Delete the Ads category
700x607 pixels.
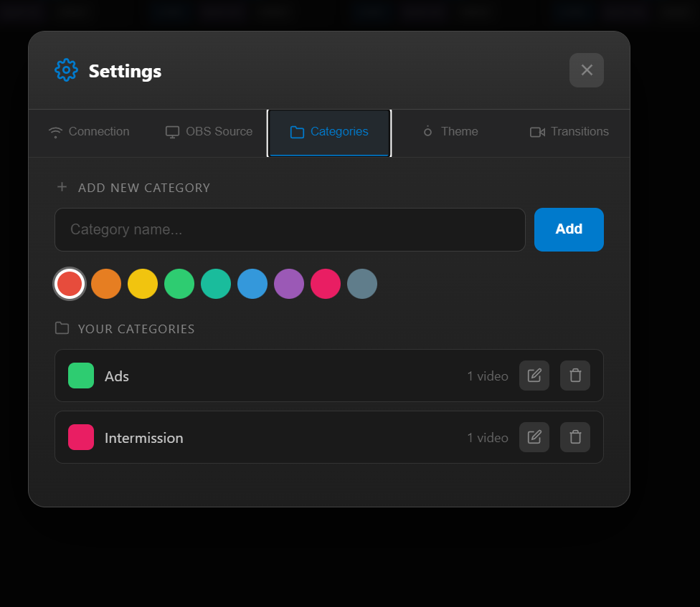(575, 376)
